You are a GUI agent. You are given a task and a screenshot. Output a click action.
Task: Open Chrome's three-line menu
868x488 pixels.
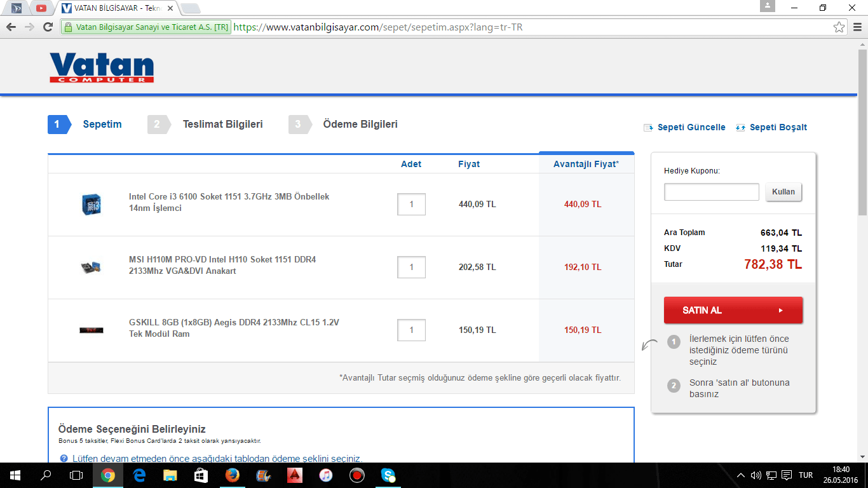[x=857, y=27]
